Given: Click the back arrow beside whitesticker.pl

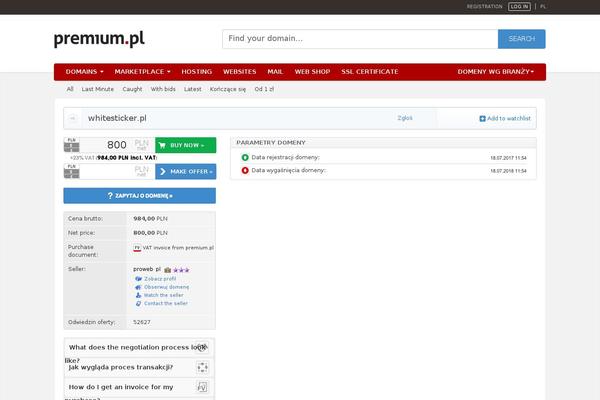Looking at the screenshot, I should point(73,118).
